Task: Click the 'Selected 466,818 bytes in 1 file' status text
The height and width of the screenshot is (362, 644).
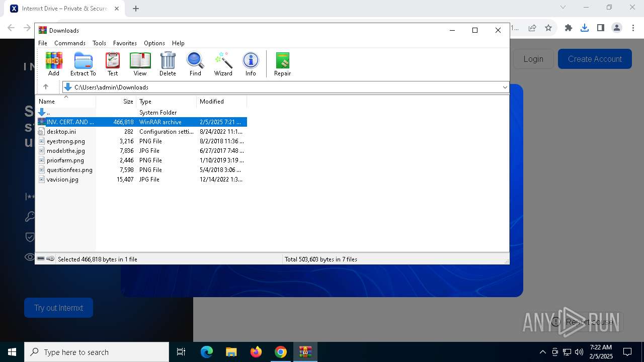Action: coord(98,259)
